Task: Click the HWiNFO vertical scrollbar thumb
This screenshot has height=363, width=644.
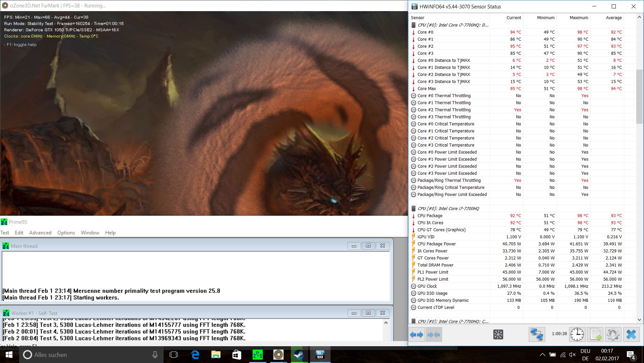Action: click(x=639, y=96)
